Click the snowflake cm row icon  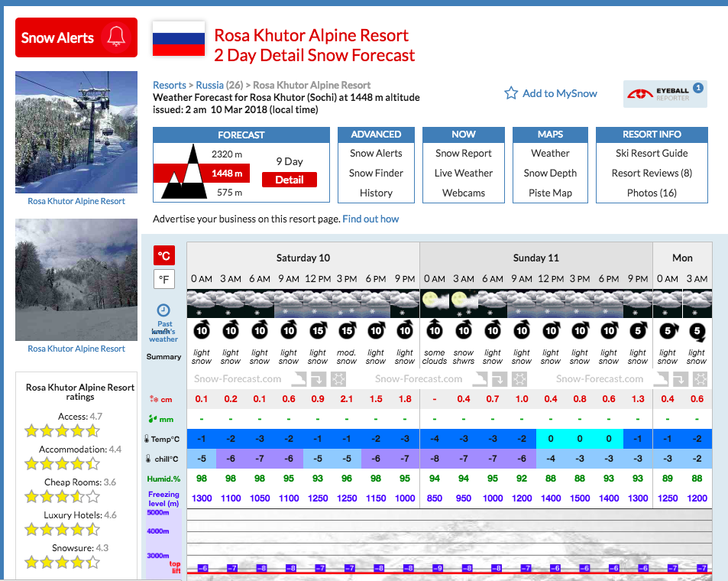(154, 399)
